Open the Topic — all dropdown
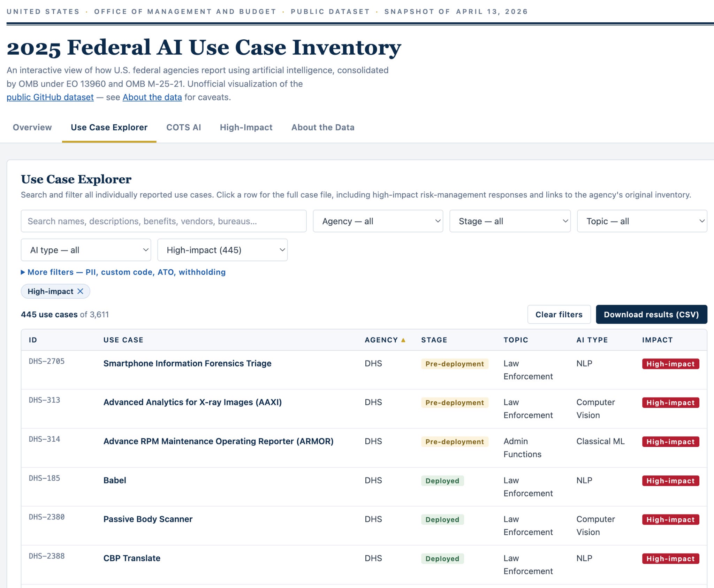This screenshot has height=588, width=714. click(642, 221)
